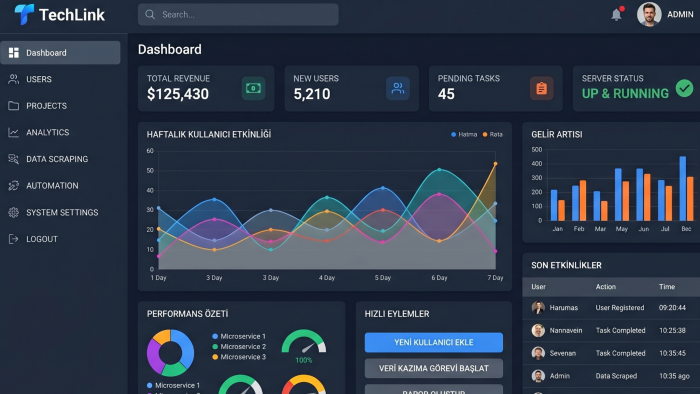Image resolution: width=700 pixels, height=394 pixels.
Task: Toggle Microservice 3 legend entry
Action: (239, 357)
